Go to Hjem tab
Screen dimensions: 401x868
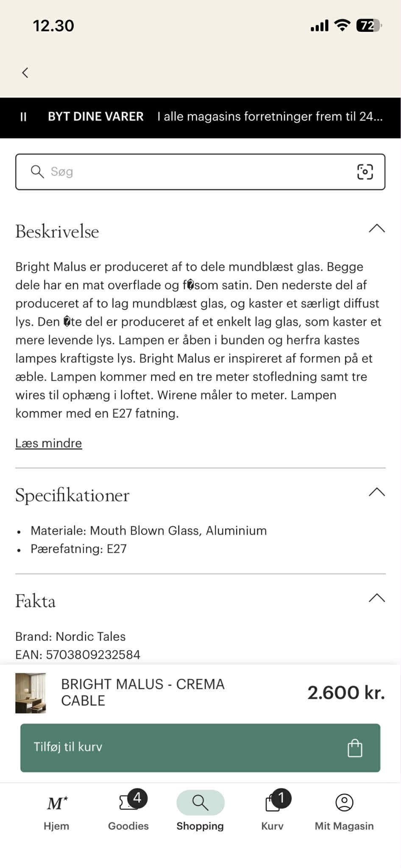pyautogui.click(x=56, y=810)
